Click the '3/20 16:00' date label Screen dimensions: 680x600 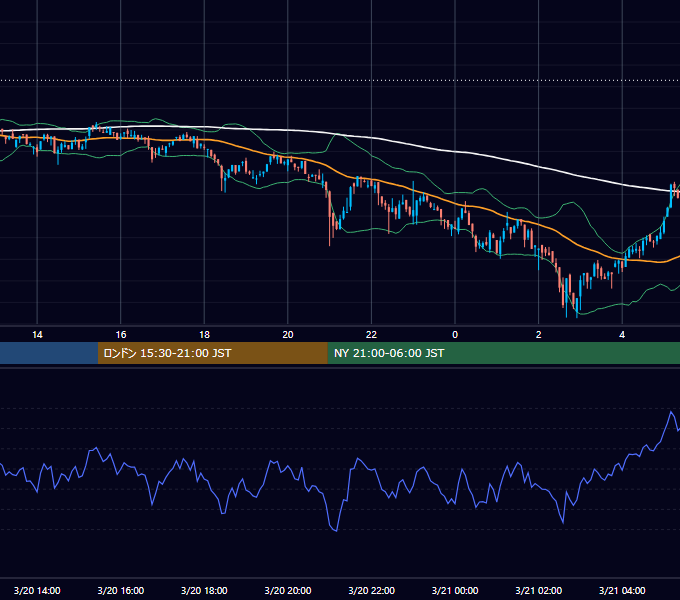[121, 590]
